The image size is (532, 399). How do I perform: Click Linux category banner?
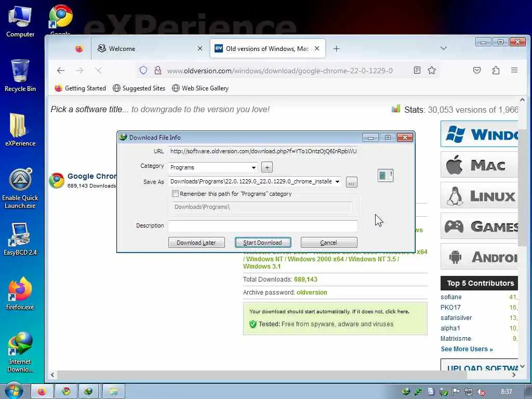click(x=479, y=195)
